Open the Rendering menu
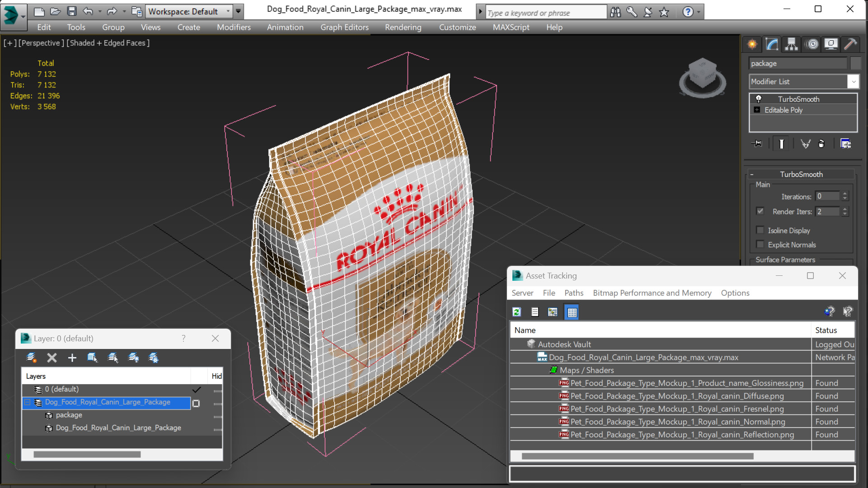Image resolution: width=868 pixels, height=488 pixels. pyautogui.click(x=403, y=27)
